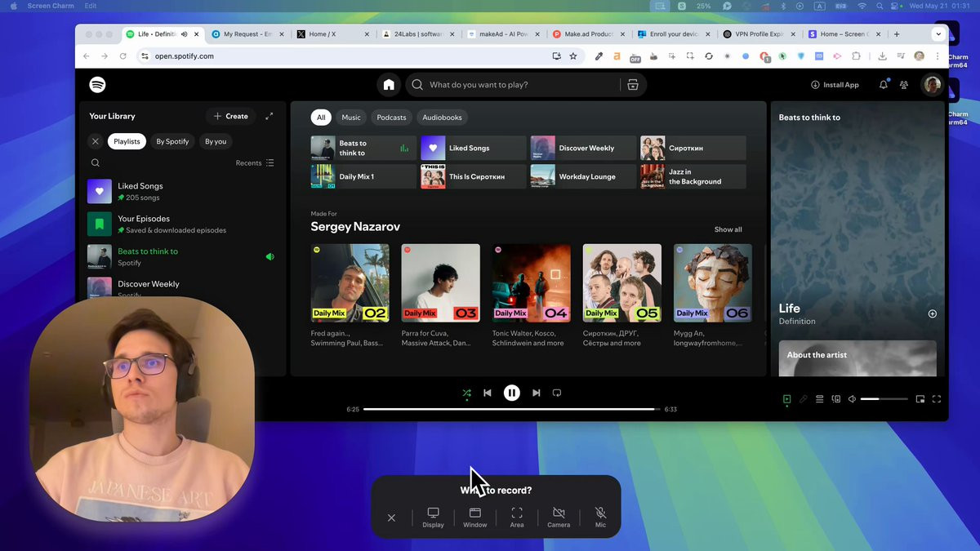Select the Music filter chip
The width and height of the screenshot is (980, 551).
(351, 118)
